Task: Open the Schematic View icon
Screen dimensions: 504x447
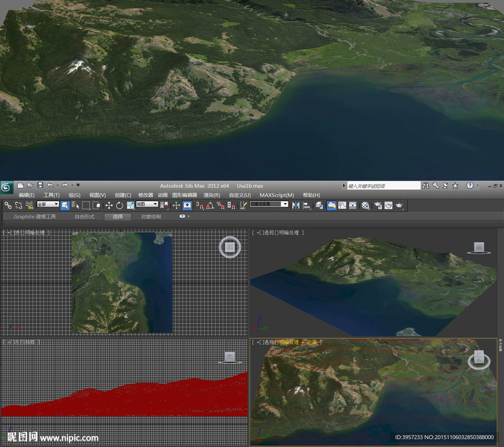Action: click(352, 205)
